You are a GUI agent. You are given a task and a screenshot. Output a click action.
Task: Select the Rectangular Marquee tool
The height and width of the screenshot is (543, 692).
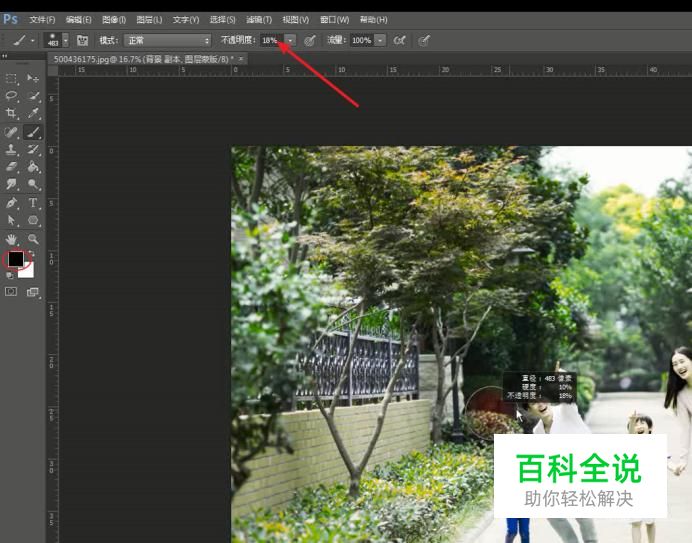coord(11,79)
